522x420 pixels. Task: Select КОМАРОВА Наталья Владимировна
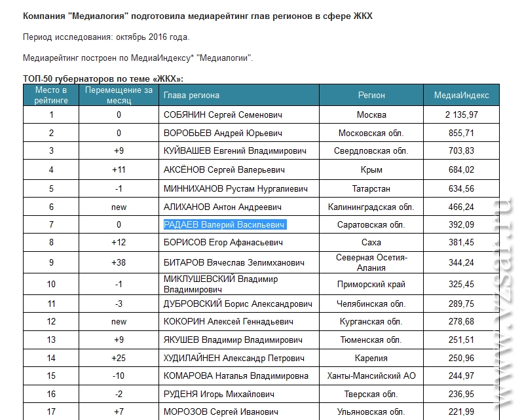(236, 376)
